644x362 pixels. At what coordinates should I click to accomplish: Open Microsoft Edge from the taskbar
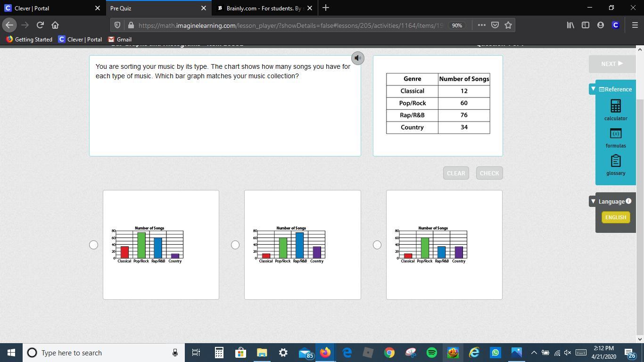[347, 353]
